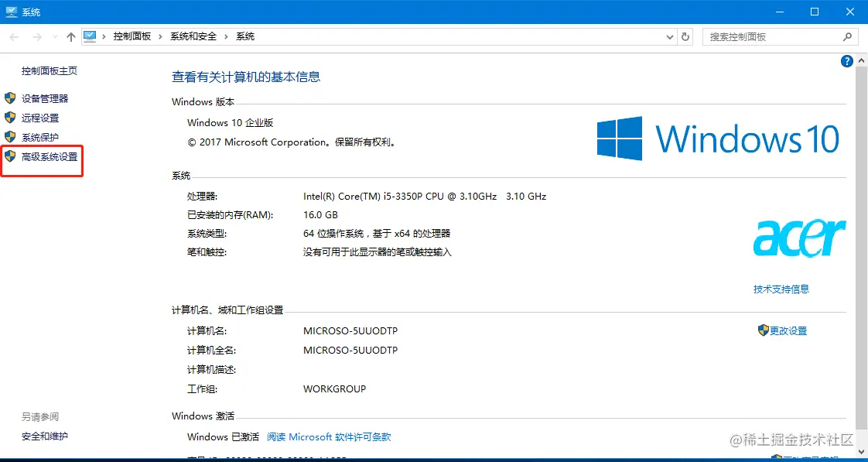The height and width of the screenshot is (462, 868).
Task: Click shield icon beside 系统保护
Action: tap(10, 137)
